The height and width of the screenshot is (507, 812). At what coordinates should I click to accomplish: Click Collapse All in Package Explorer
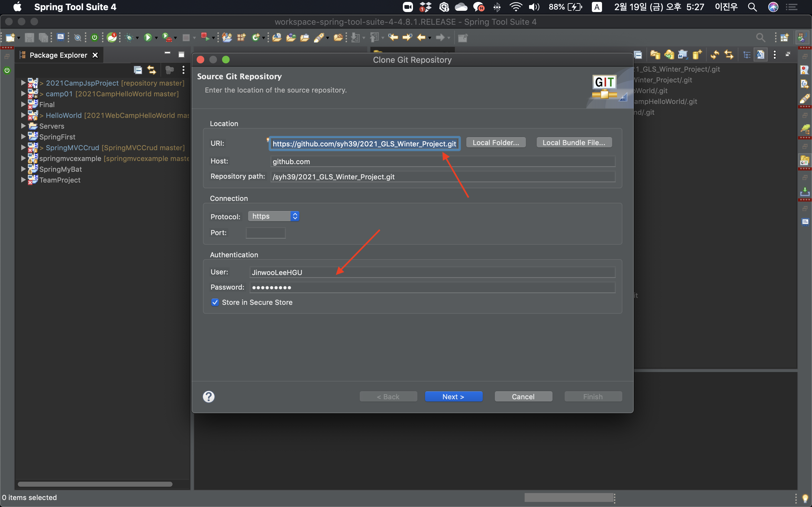pos(138,70)
